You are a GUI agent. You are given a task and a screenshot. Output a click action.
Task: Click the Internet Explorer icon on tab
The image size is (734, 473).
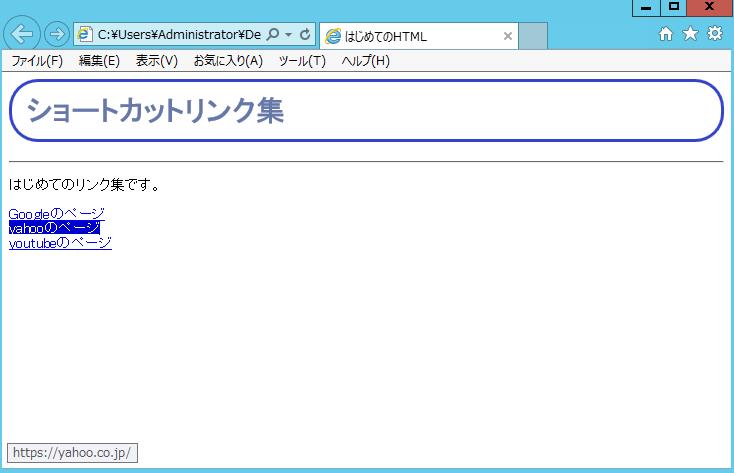(333, 36)
